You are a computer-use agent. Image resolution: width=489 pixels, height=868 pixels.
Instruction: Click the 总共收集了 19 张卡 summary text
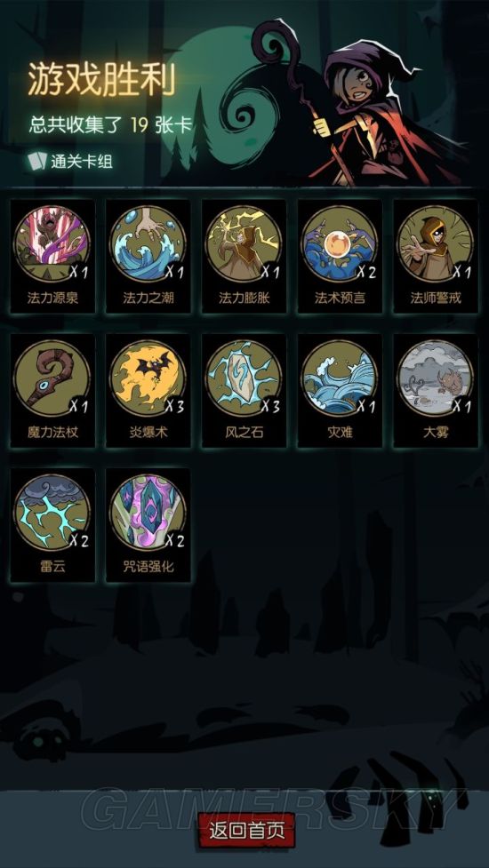(x=111, y=124)
